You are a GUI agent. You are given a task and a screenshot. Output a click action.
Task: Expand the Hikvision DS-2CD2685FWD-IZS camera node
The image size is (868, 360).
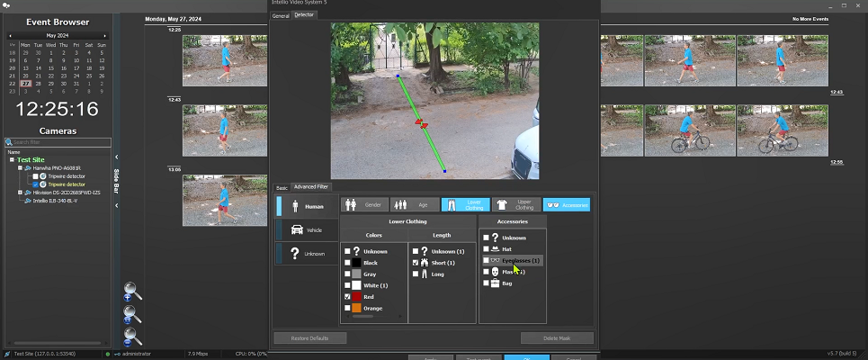(19, 192)
